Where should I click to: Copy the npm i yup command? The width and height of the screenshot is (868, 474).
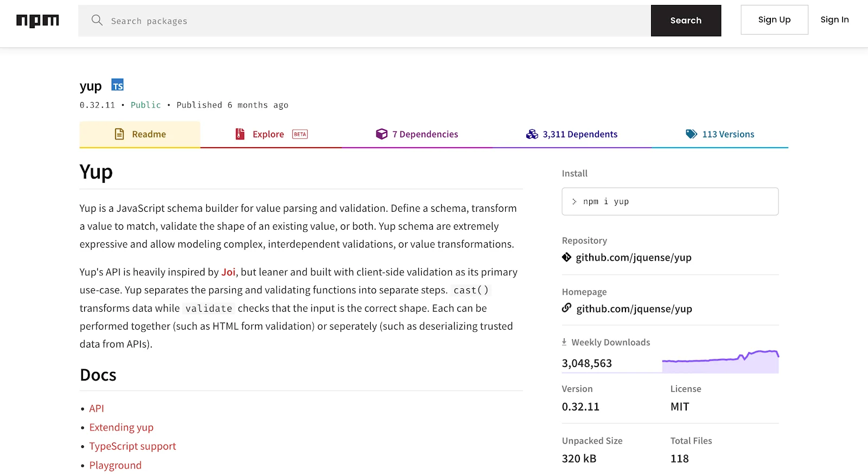[x=670, y=201]
